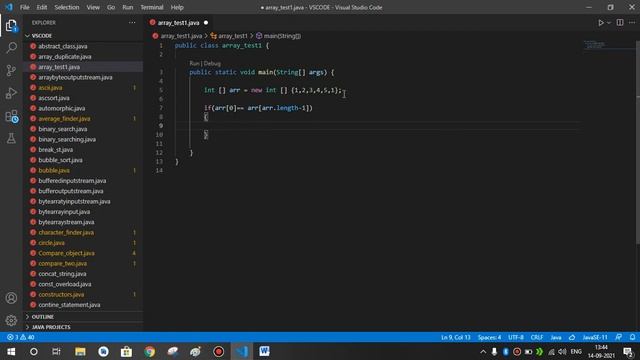
Task: Open the notifications bell in status bar
Action: pyautogui.click(x=632, y=337)
